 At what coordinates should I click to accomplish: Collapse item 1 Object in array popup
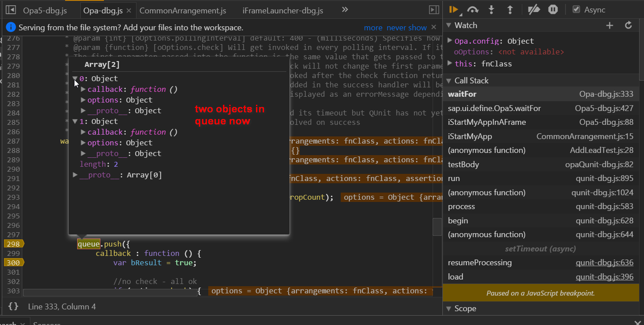coord(75,121)
